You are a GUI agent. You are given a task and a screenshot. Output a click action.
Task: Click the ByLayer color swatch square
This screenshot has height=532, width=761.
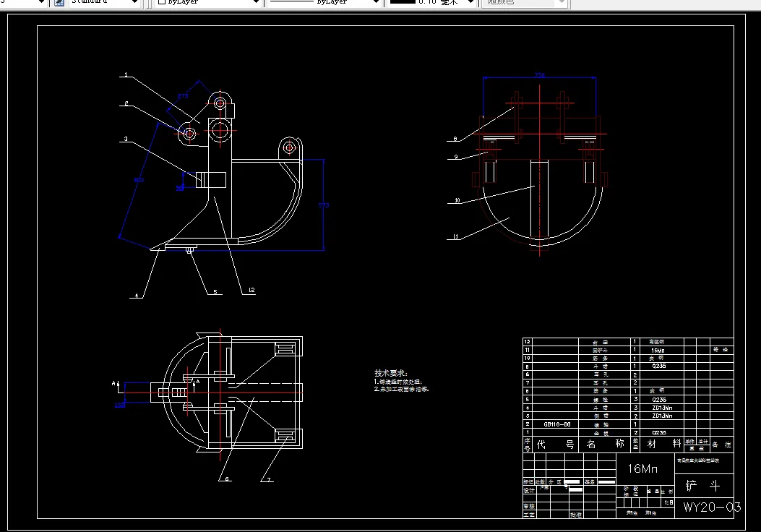pos(162,2)
